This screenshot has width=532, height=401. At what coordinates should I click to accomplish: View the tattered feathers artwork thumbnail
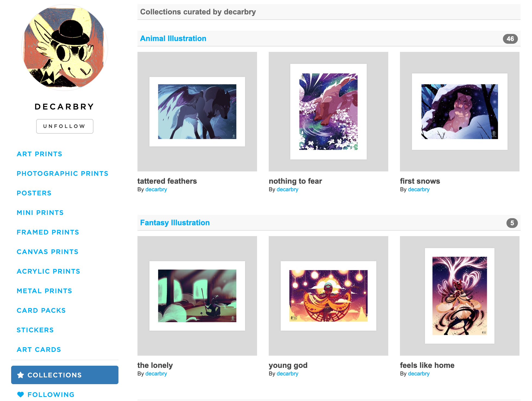tap(197, 112)
